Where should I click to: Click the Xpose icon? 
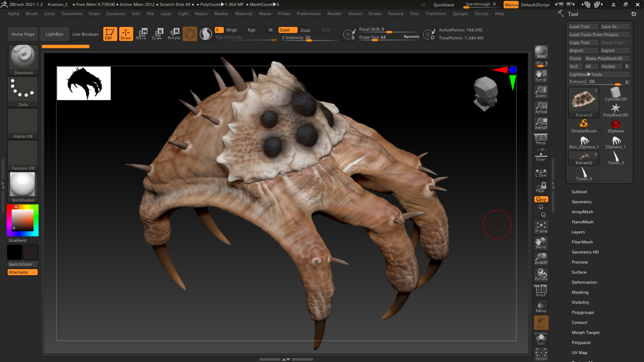(x=541, y=354)
